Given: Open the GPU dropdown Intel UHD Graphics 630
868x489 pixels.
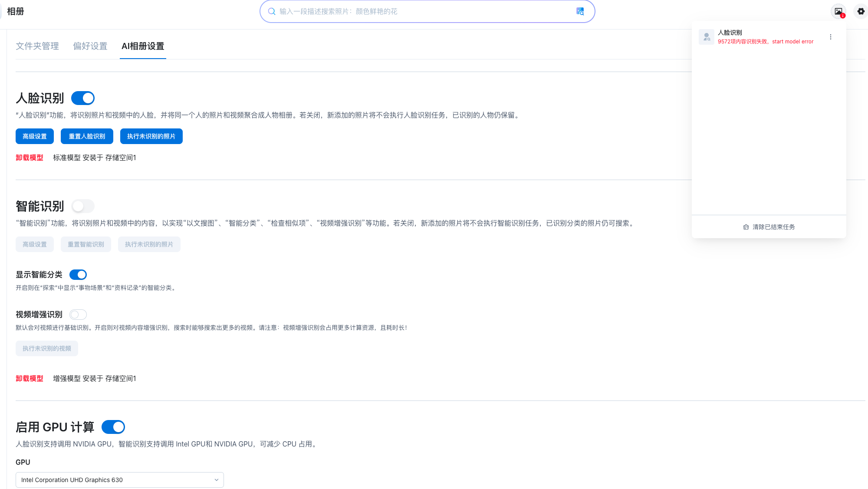Looking at the screenshot, I should click(120, 480).
